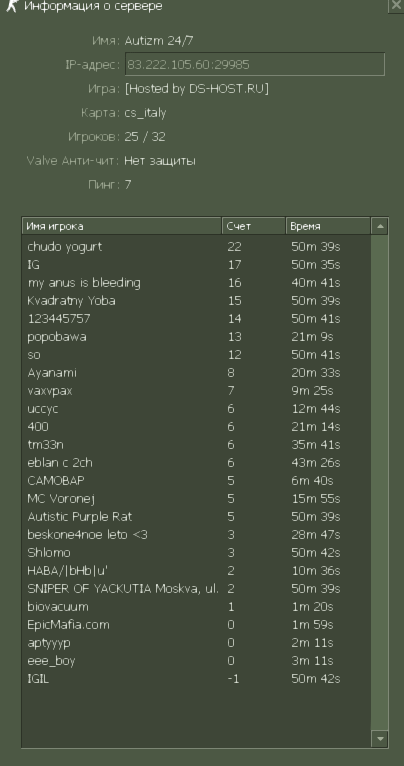
Task: Click the Counter-Strike icon in title bar
Action: [x=12, y=6]
